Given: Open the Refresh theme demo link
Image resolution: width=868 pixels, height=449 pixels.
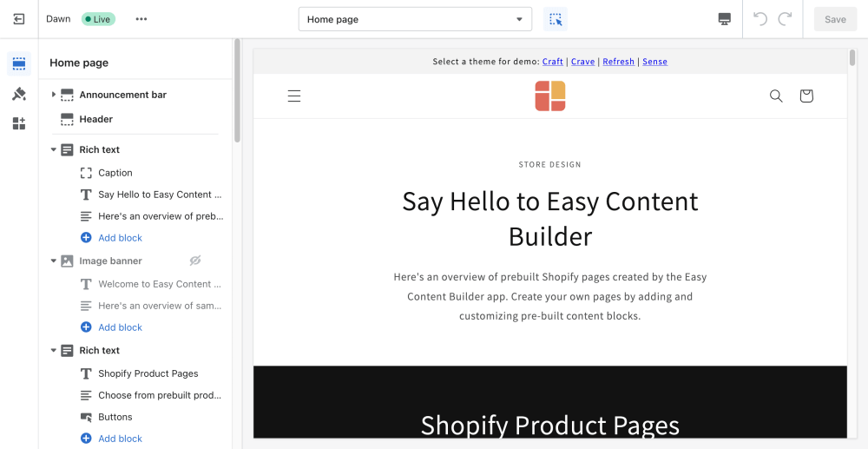Looking at the screenshot, I should pos(618,62).
